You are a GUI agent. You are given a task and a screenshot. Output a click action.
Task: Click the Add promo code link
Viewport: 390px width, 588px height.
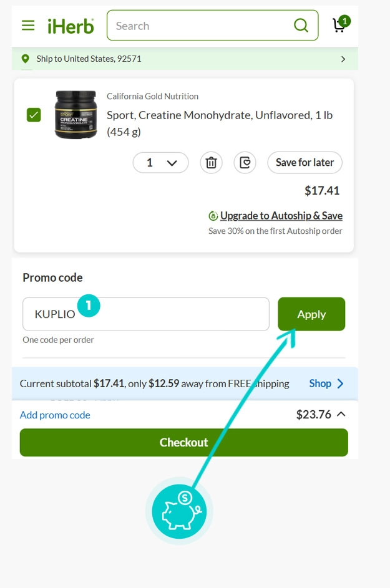point(55,415)
